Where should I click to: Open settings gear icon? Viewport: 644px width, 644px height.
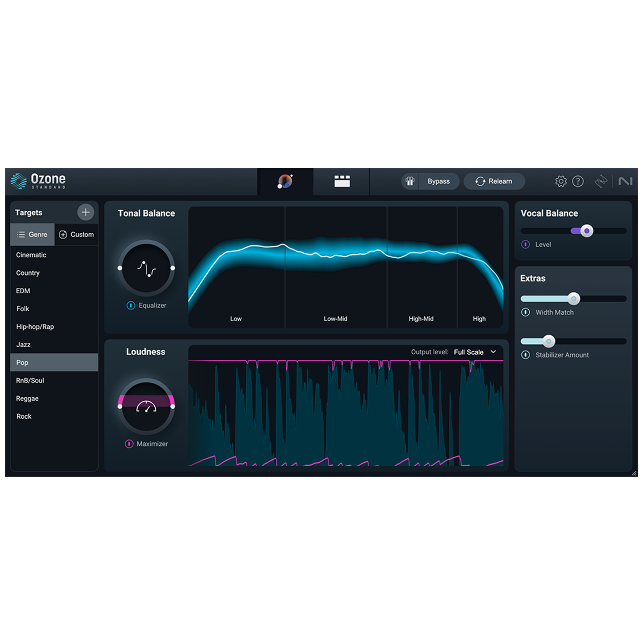pyautogui.click(x=561, y=181)
